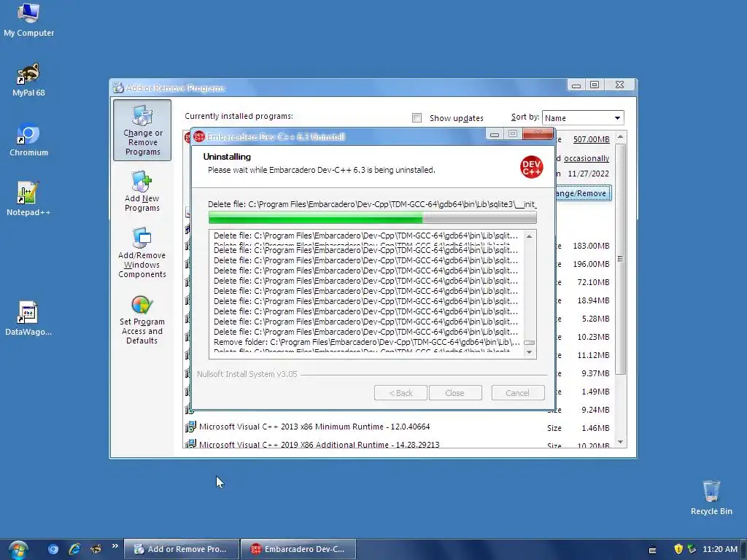
Task: Switch to Add or Remove Programs taskbar button
Action: coord(182,549)
